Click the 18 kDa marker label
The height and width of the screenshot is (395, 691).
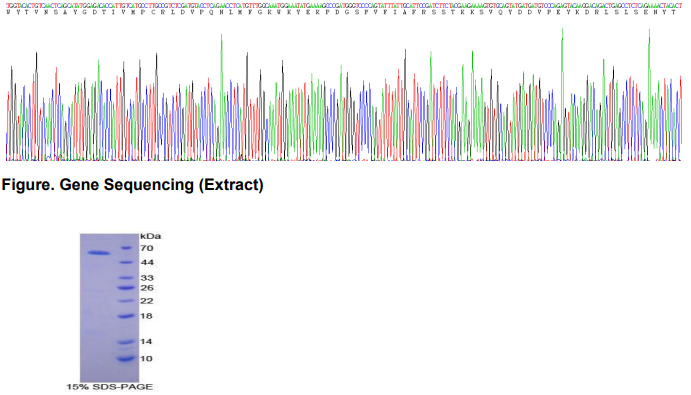(146, 316)
